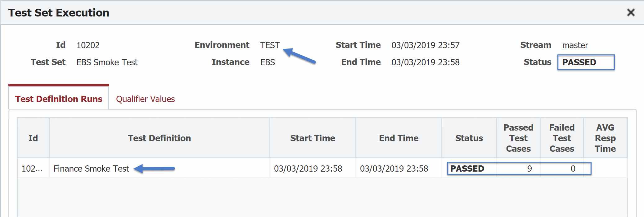The width and height of the screenshot is (644, 217).
Task: Sort by the Status column header
Action: click(469, 138)
